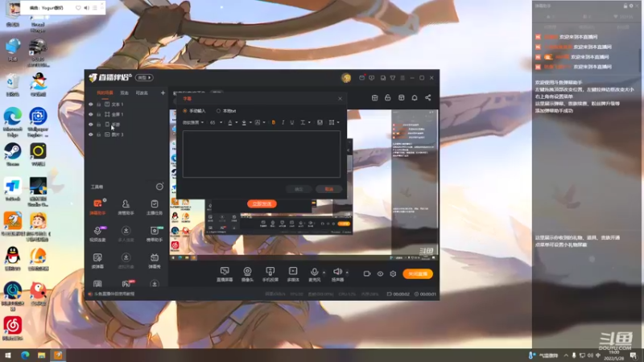Click the user avatar in title bar
Screen dimensions: 644x362
[x=346, y=77]
